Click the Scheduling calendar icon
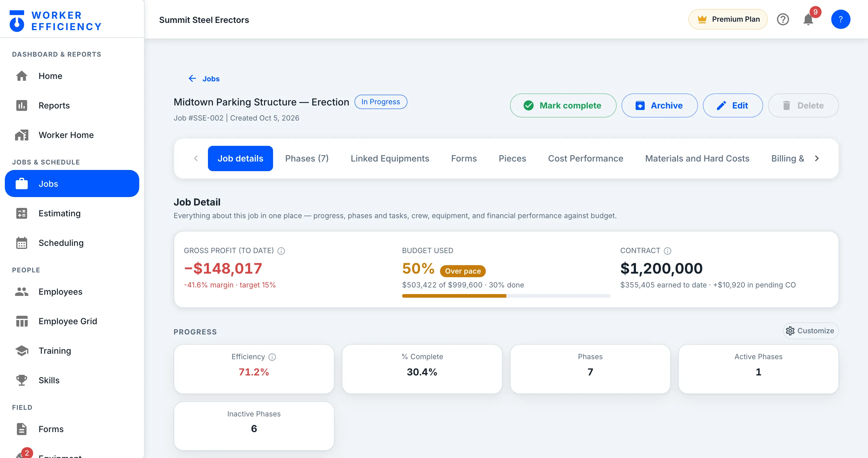This screenshot has height=458, width=868. [x=22, y=243]
